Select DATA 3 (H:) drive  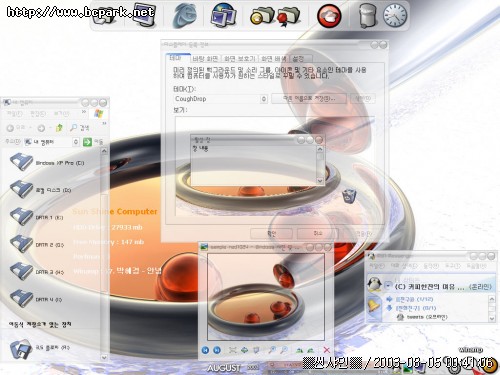(x=37, y=272)
